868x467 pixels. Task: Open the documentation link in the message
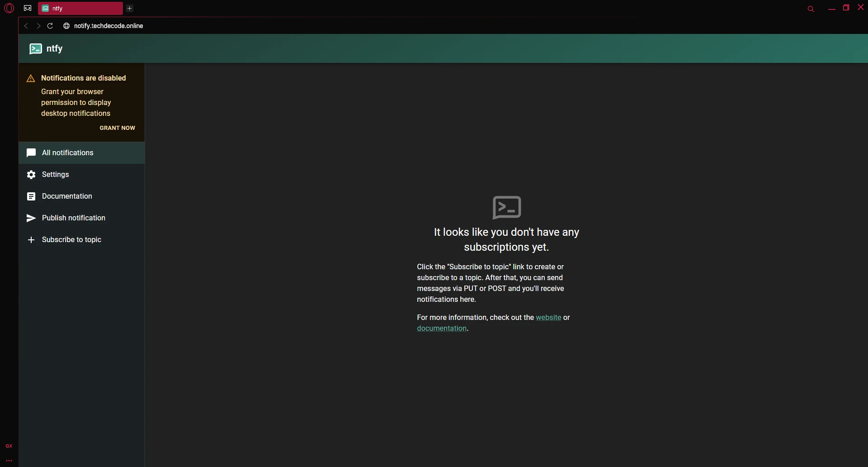pos(442,329)
